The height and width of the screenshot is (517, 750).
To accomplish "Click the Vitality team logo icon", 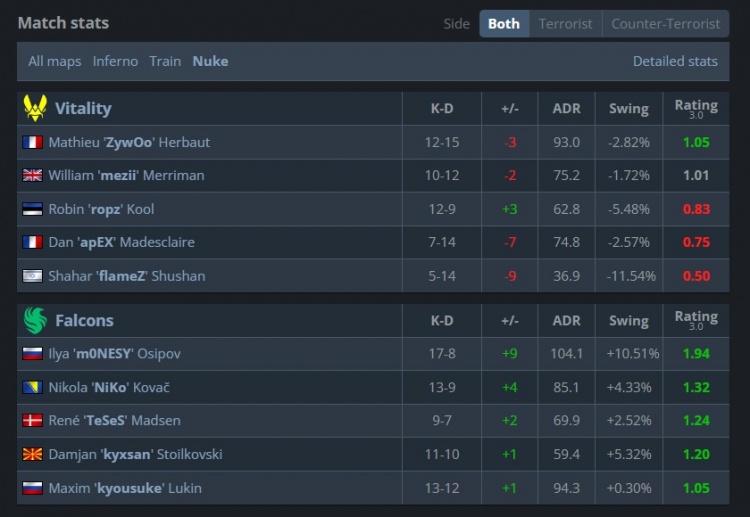I will 34,108.
